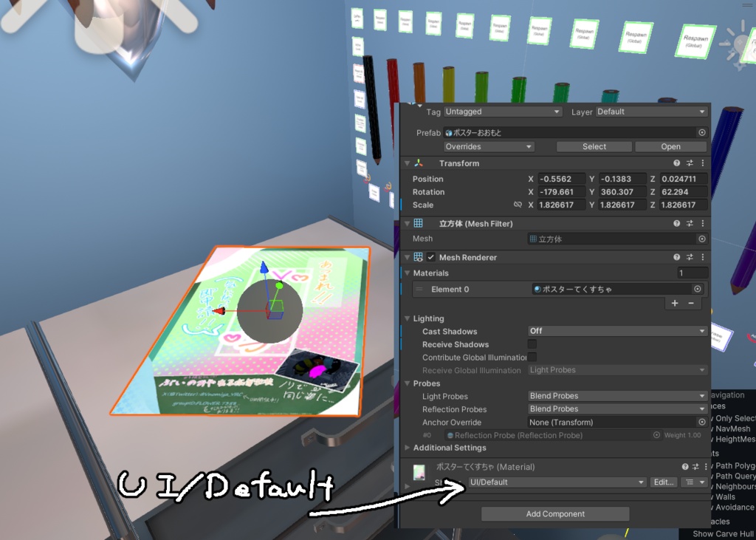The width and height of the screenshot is (756, 540).
Task: Open the Layer dropdown showing Default
Action: pyautogui.click(x=651, y=112)
